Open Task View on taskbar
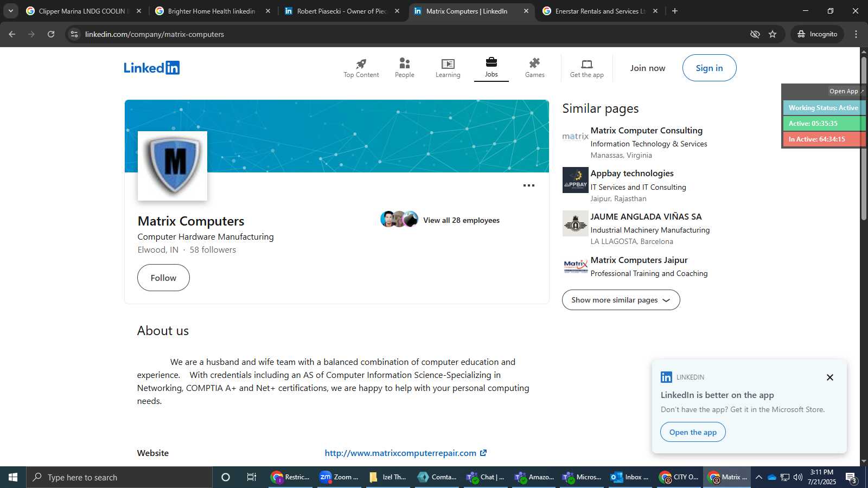 [252, 477]
